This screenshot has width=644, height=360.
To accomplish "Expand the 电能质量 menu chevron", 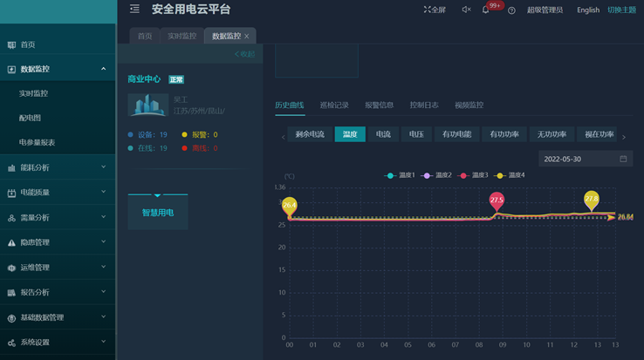I will point(104,192).
